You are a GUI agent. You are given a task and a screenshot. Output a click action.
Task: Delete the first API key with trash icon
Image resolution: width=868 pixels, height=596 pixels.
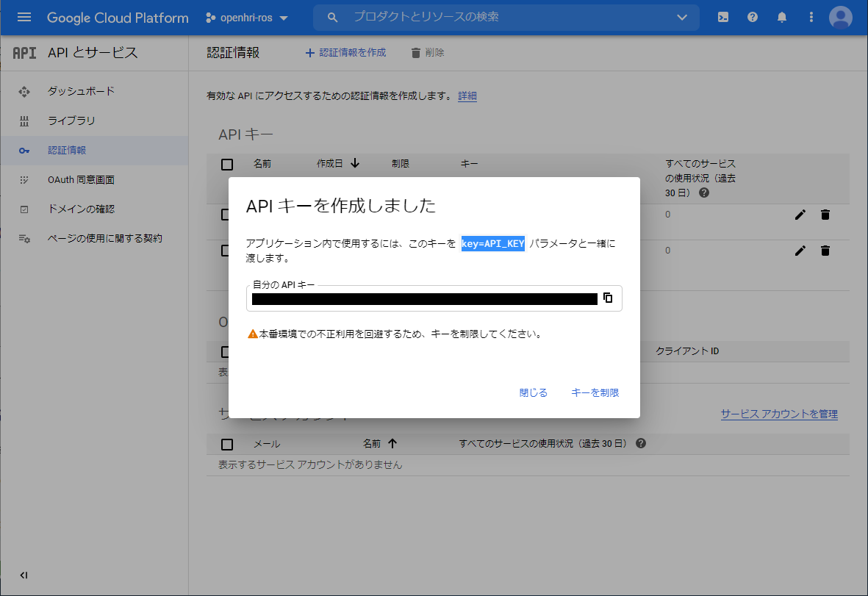pos(825,215)
